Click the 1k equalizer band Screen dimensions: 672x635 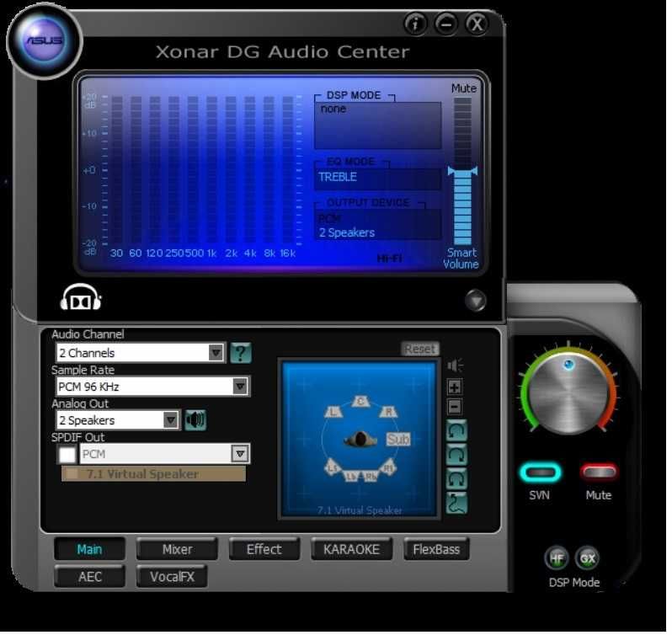pos(213,172)
